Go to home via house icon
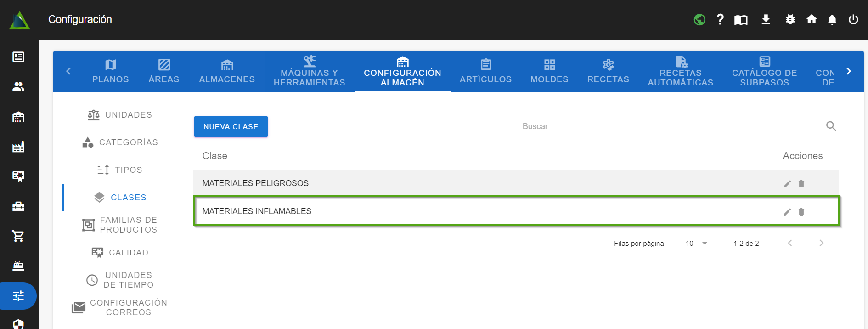 click(812, 19)
